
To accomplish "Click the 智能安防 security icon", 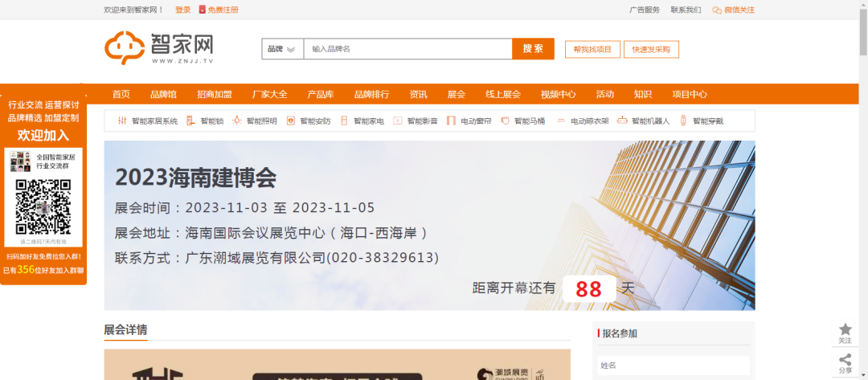I will [x=291, y=121].
